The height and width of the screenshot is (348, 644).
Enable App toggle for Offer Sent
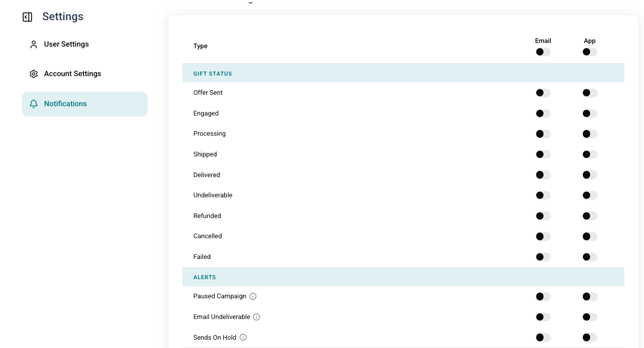590,93
